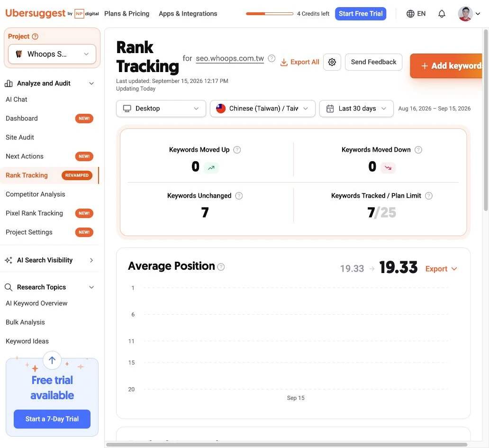Image resolution: width=489 pixels, height=448 pixels.
Task: Click the 19.33 large average position value
Action: click(x=398, y=268)
